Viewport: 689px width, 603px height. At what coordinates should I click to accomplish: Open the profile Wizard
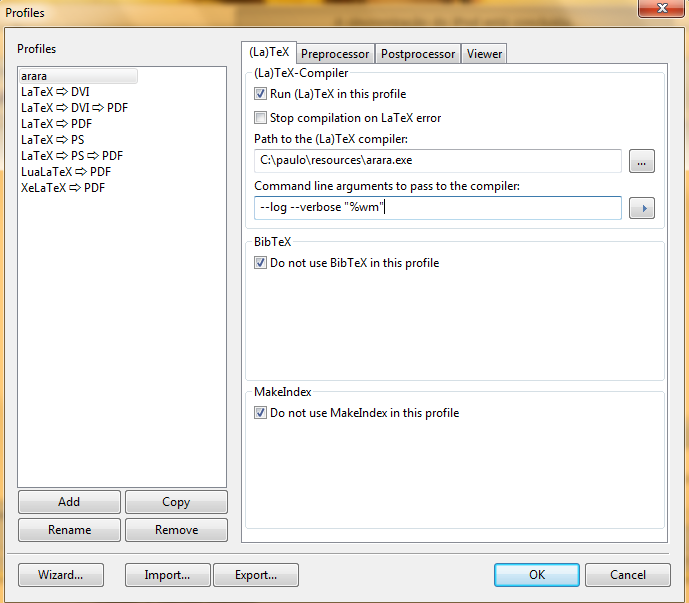60,575
